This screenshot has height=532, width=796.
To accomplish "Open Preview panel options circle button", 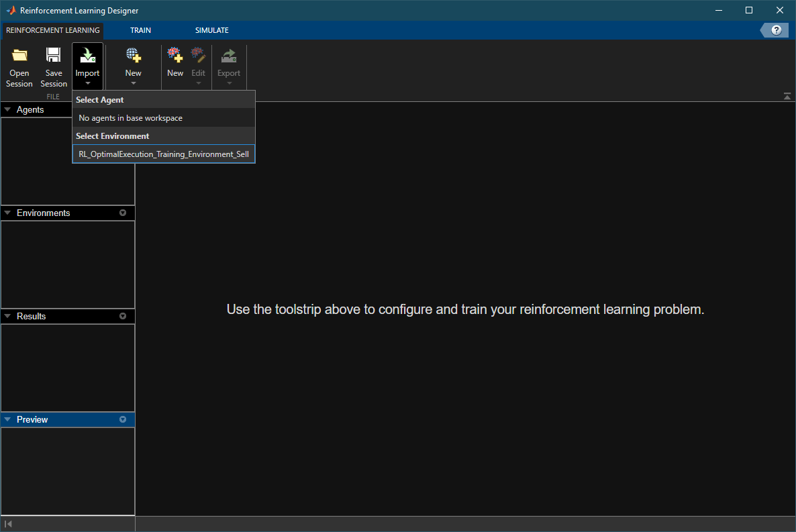I will (123, 419).
